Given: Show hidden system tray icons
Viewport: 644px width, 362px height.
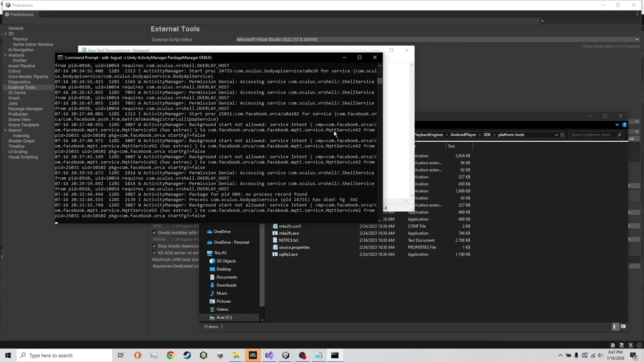Looking at the screenshot, I should pyautogui.click(x=560, y=355).
